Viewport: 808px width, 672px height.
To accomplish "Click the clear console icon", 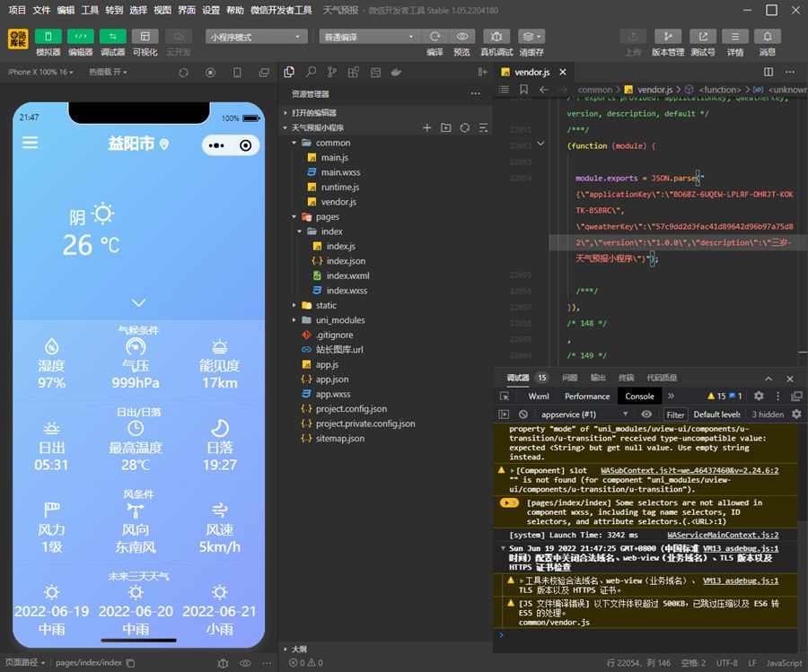I will click(523, 415).
